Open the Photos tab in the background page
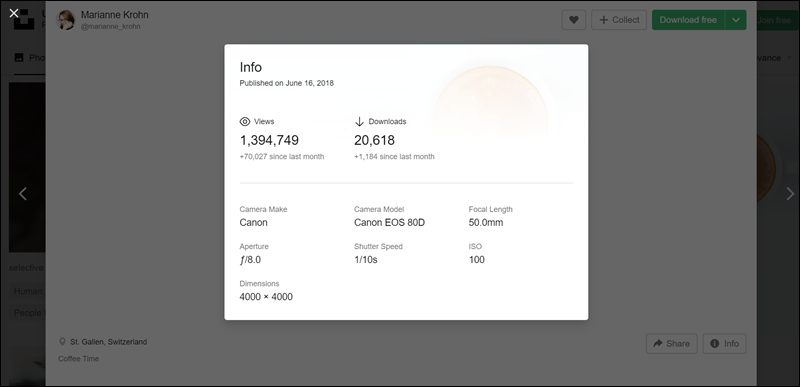 (x=29, y=58)
